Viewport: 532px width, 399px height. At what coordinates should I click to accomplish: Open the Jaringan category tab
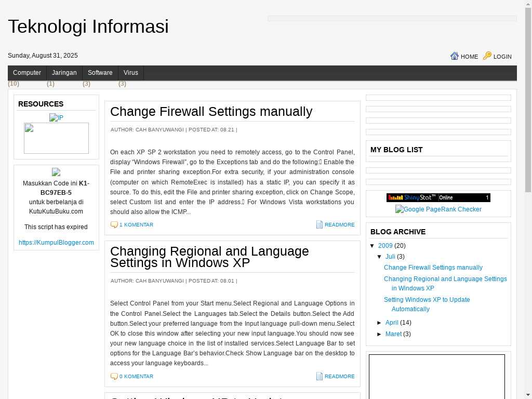tap(64, 73)
